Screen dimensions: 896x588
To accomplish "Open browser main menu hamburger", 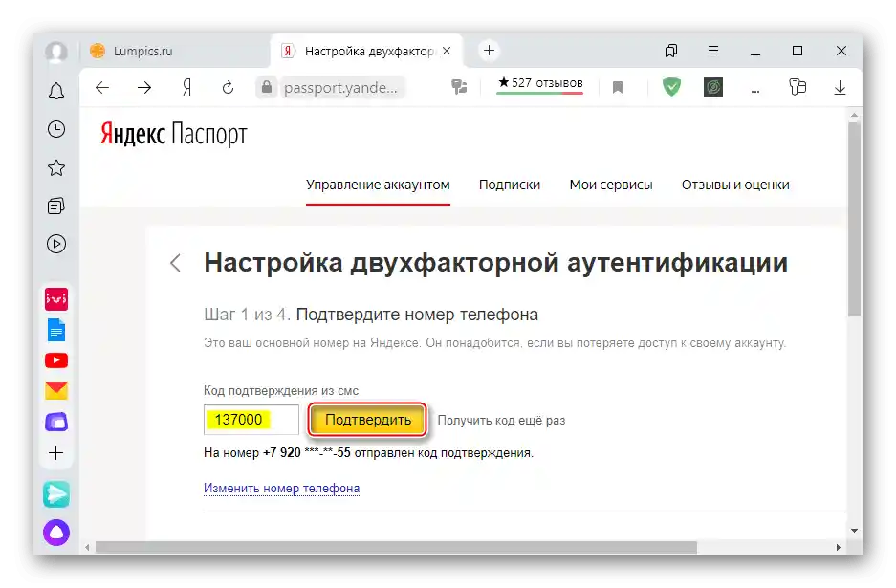I will point(713,51).
